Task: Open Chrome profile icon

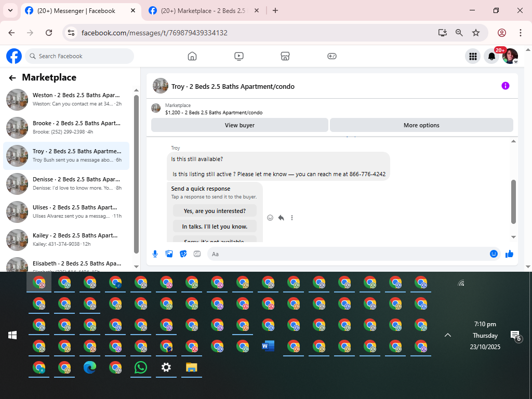Action: pyautogui.click(x=502, y=33)
